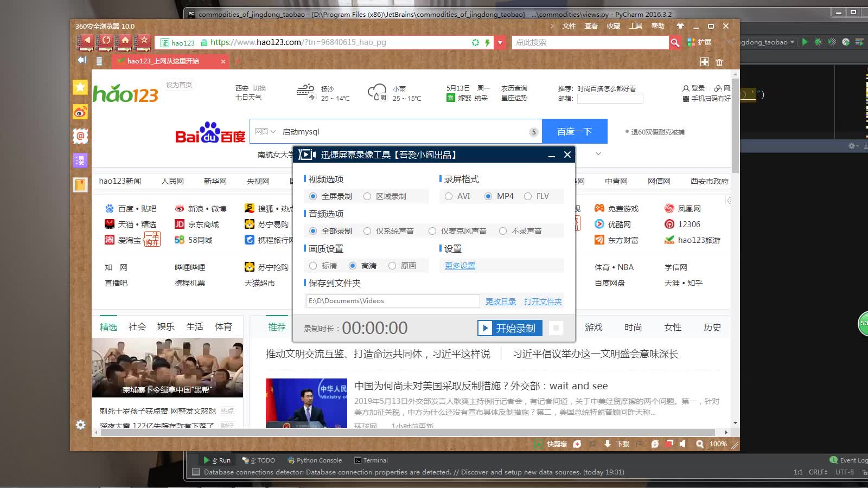Viewport: 868px width, 488px height.
Task: Open PyCharm Python Console tab
Action: click(x=315, y=460)
